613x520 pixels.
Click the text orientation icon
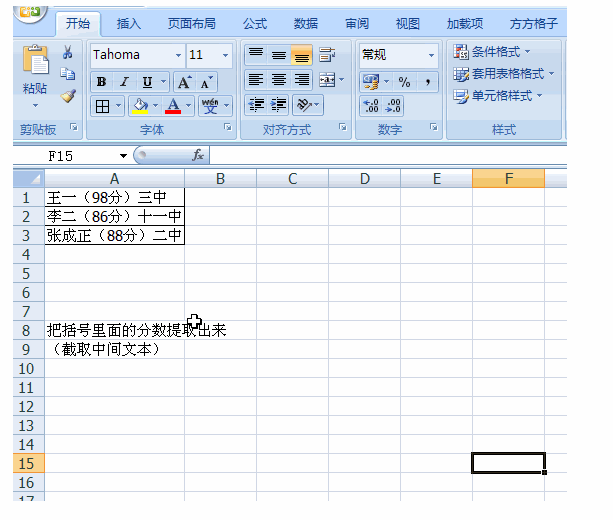click(304, 105)
